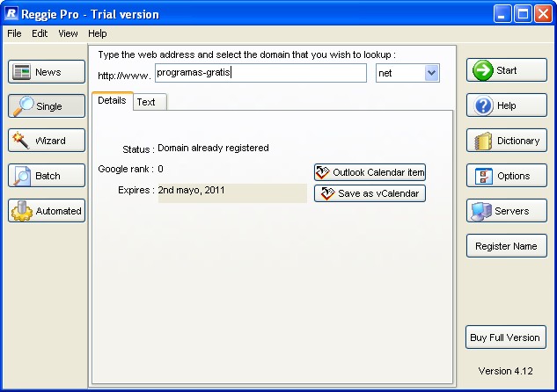
Task: Click the Google rank value 0
Action: [x=160, y=169]
